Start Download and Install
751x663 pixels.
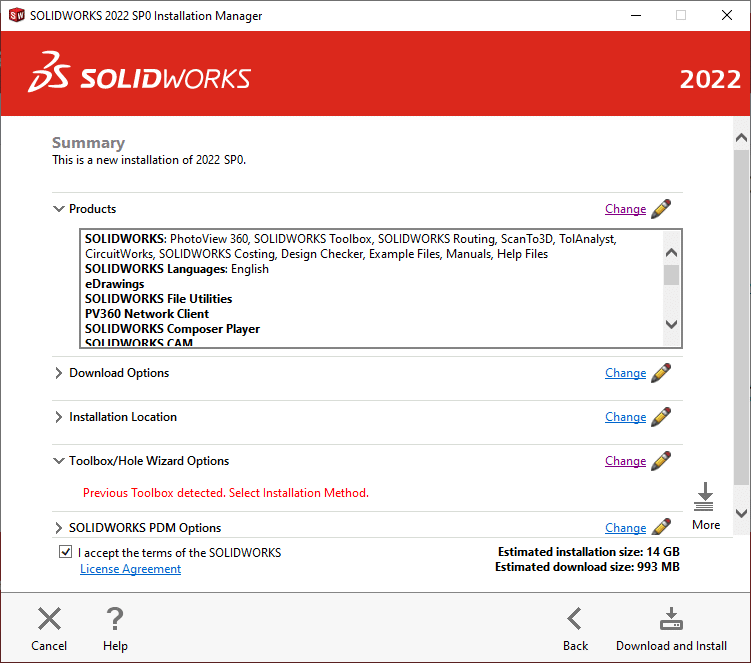point(671,619)
